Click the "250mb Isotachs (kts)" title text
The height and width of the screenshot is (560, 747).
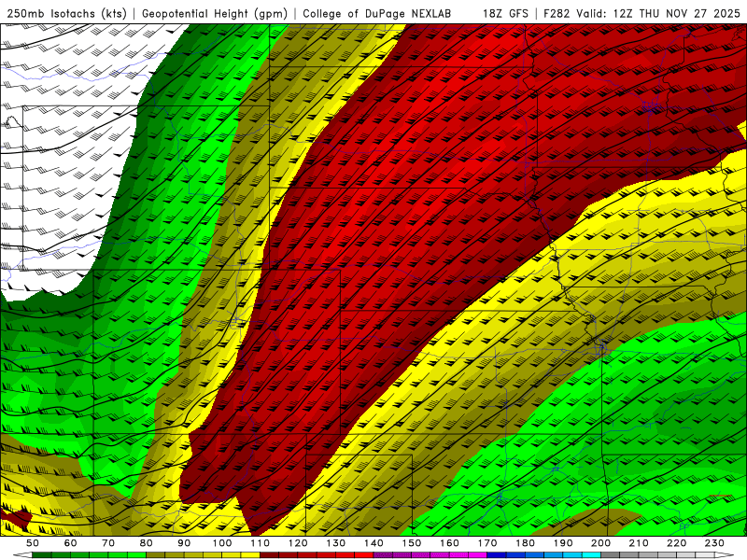point(66,14)
